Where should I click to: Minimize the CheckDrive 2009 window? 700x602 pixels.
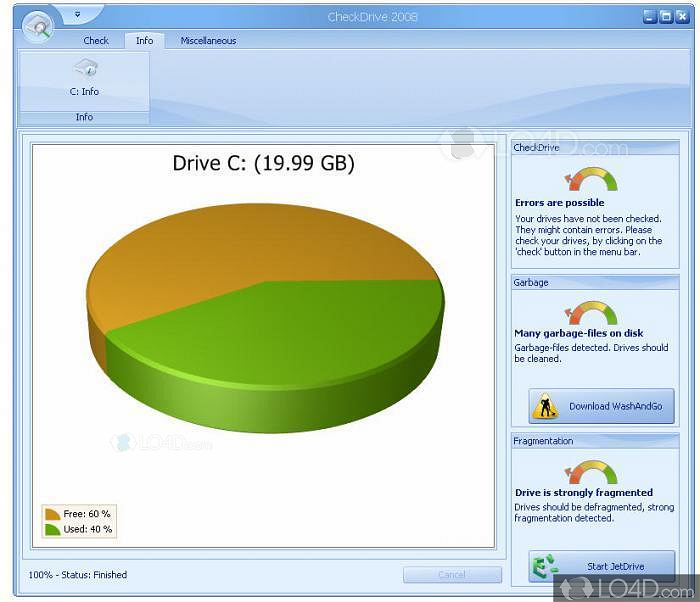point(650,17)
